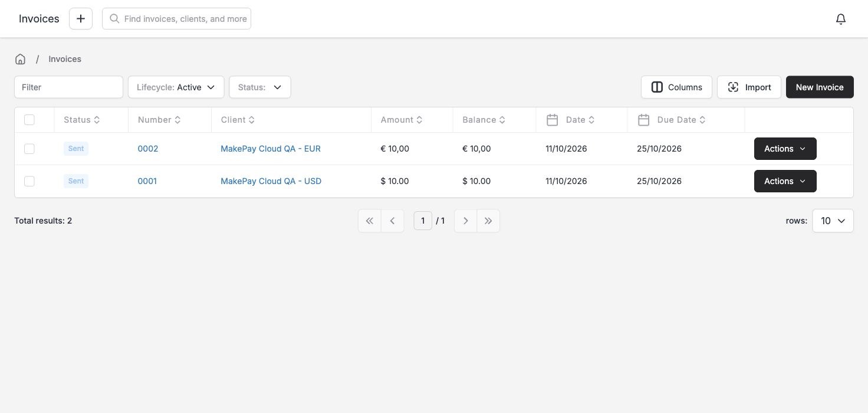Click the $ 10.00 Balance cell

coord(476,181)
